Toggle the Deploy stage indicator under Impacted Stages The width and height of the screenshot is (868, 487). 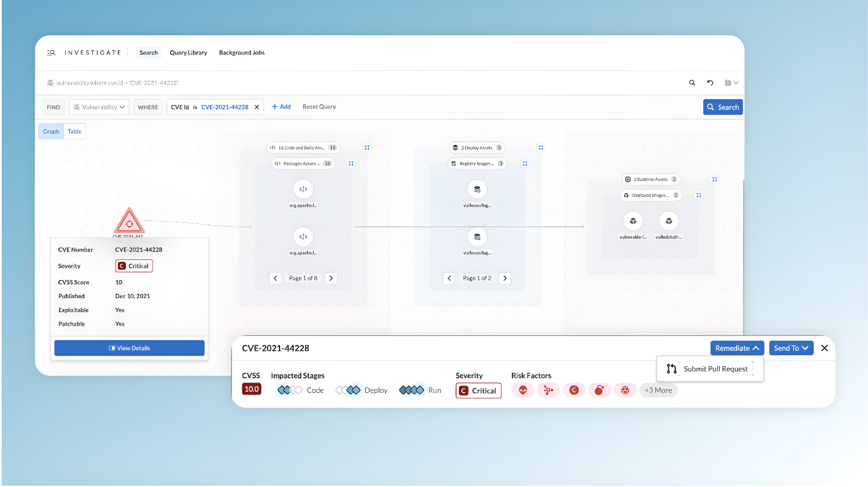click(x=346, y=390)
